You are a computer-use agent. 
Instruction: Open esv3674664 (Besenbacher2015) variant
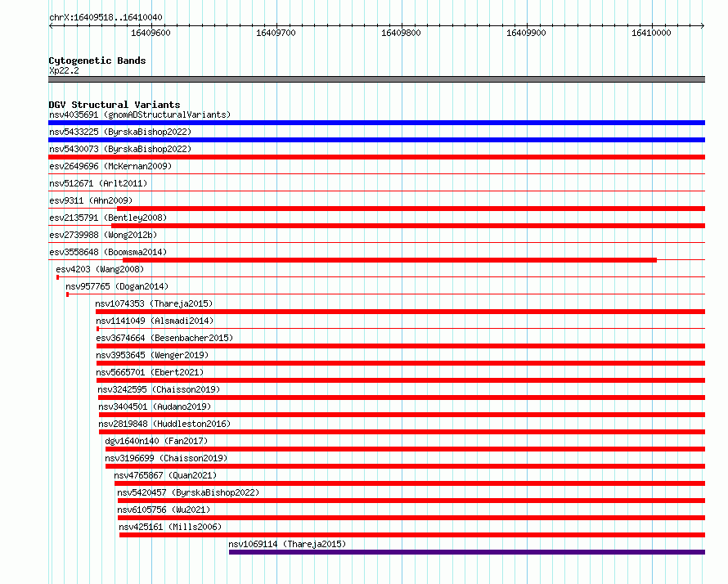(x=164, y=338)
